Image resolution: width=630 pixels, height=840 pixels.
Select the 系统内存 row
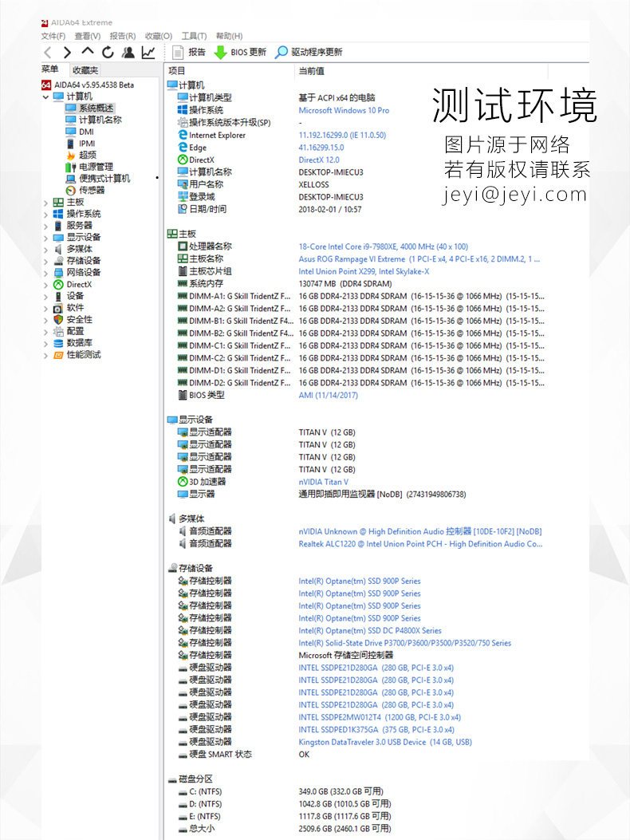285,284
